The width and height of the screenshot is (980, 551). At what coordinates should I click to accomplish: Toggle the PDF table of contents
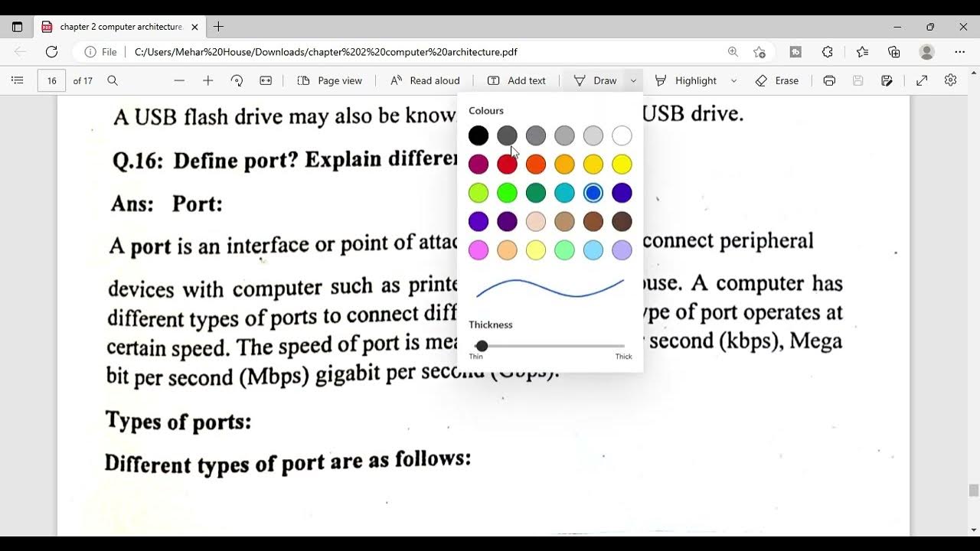pos(18,80)
